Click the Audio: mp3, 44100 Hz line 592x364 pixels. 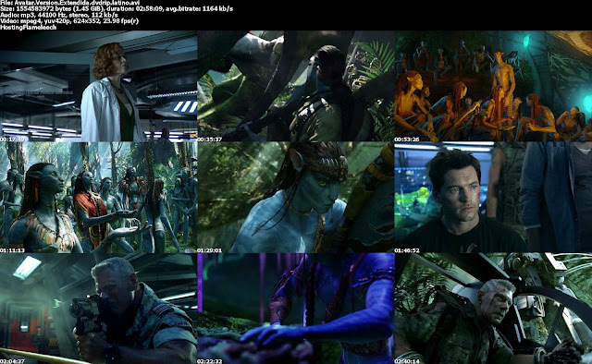[59, 15]
